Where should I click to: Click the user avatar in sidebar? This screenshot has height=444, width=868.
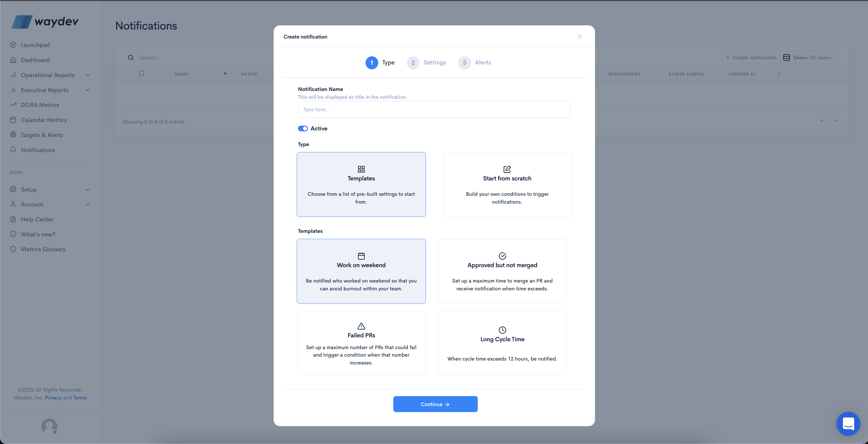click(x=49, y=426)
